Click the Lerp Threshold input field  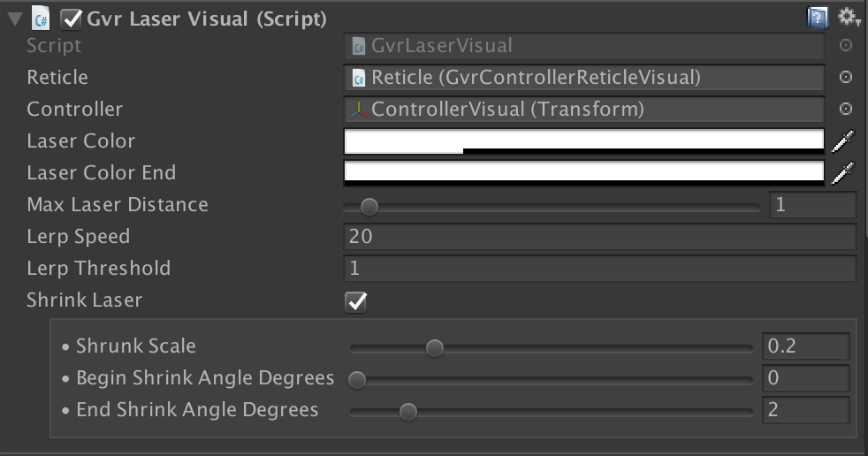tap(599, 269)
